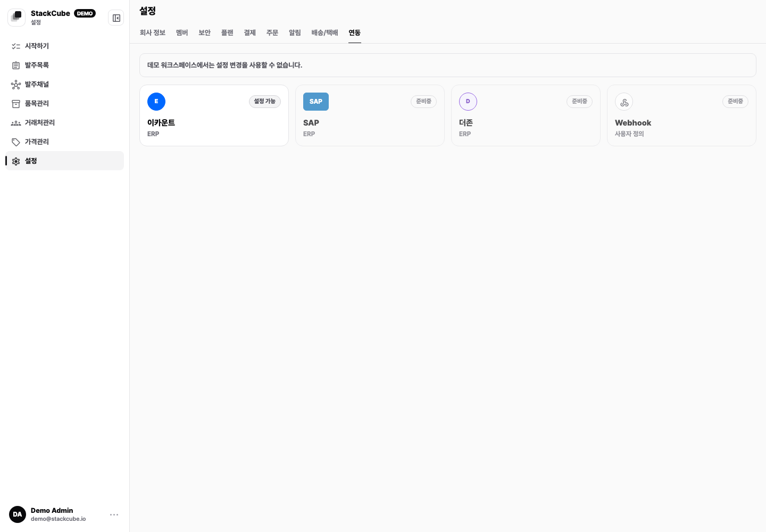
Task: Click the 발주채널 network icon in sidebar
Action: (x=16, y=85)
